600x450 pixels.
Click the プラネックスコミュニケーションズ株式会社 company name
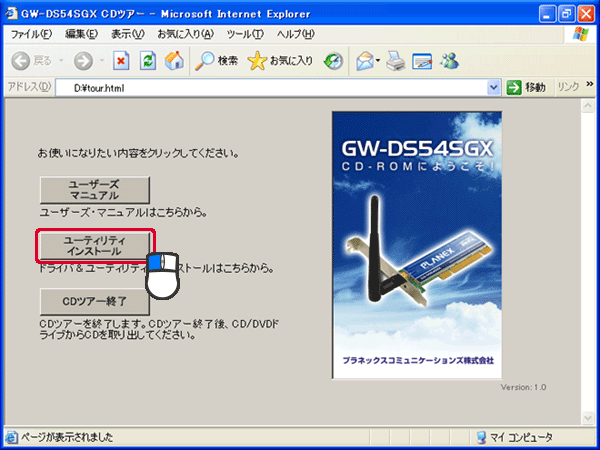[418, 360]
